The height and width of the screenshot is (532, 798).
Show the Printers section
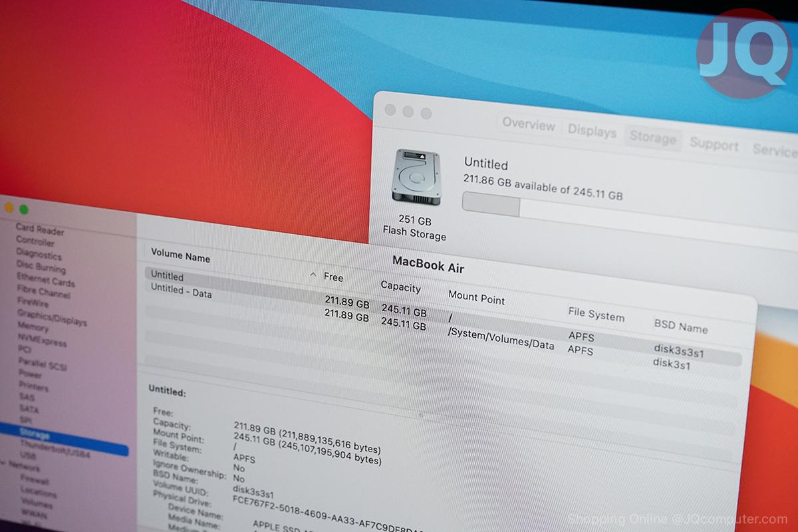[33, 386]
